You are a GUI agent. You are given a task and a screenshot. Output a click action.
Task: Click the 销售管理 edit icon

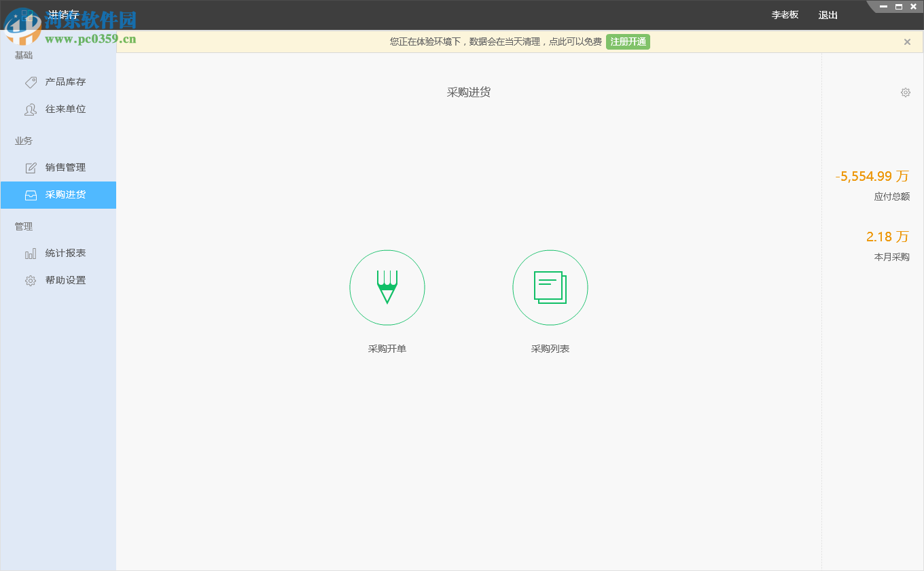point(31,168)
